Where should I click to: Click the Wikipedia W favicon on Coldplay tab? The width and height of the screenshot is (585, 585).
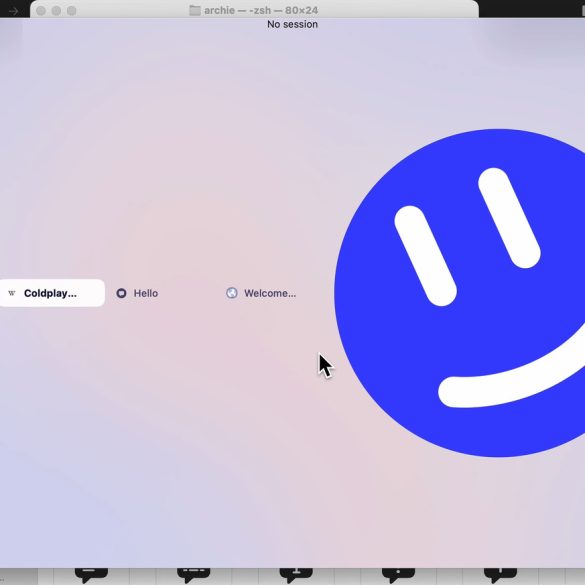pos(12,293)
